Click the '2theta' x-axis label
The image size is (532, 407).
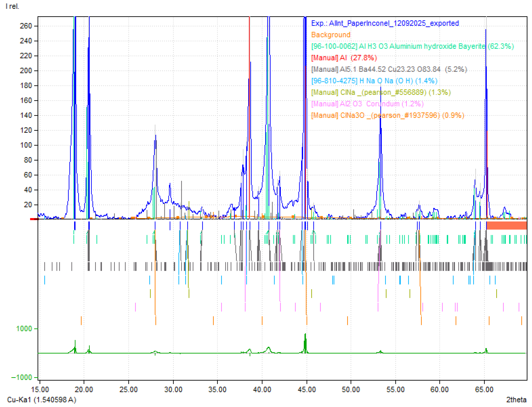click(516, 399)
